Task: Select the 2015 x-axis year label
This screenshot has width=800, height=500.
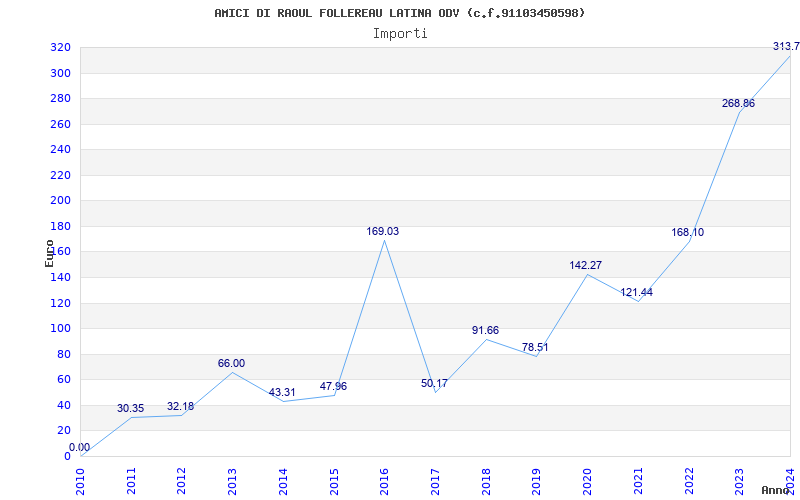Action: pyautogui.click(x=334, y=481)
